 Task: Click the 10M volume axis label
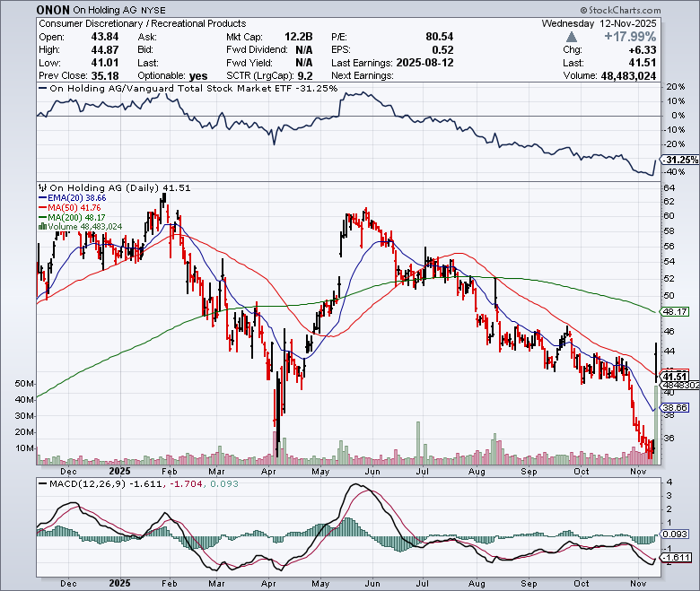click(x=25, y=448)
